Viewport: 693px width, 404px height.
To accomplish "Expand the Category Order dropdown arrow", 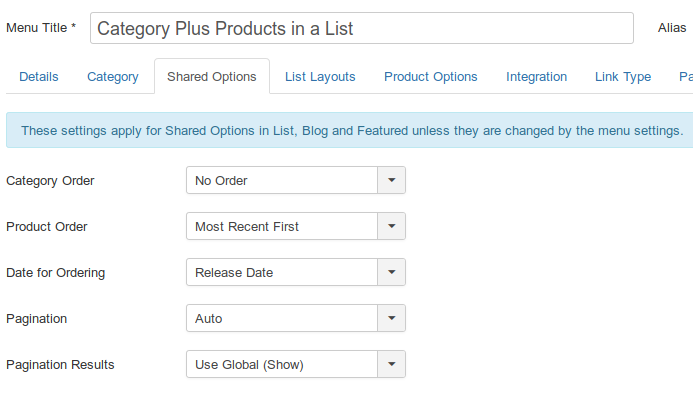I will (391, 181).
